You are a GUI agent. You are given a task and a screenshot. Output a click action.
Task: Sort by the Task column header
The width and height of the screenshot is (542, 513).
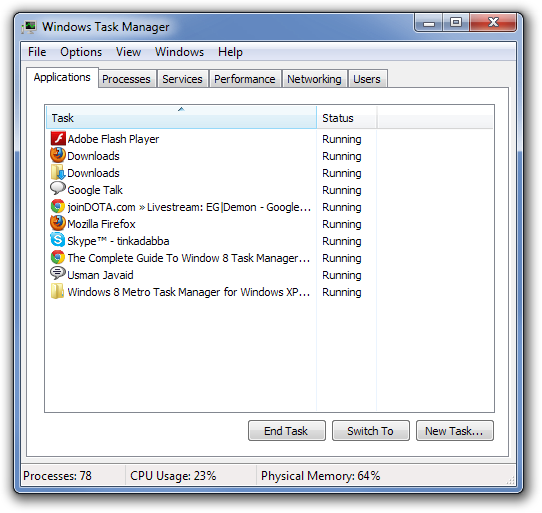click(x=181, y=118)
